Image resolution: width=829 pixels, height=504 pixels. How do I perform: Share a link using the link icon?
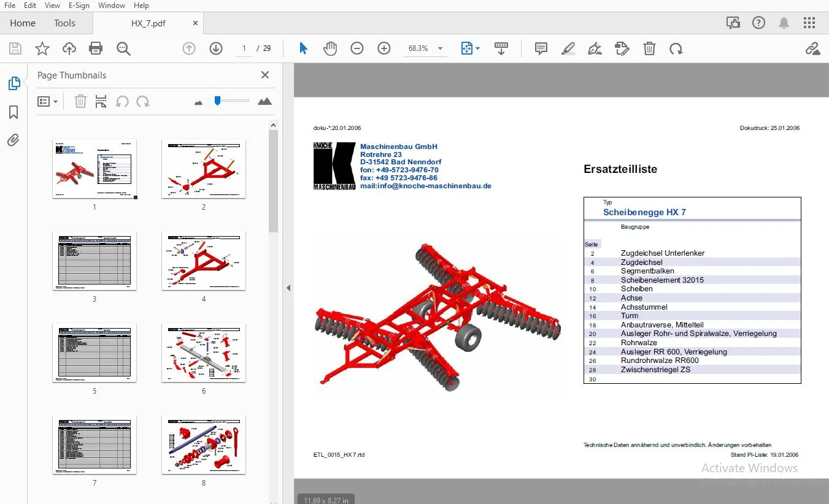coord(812,48)
